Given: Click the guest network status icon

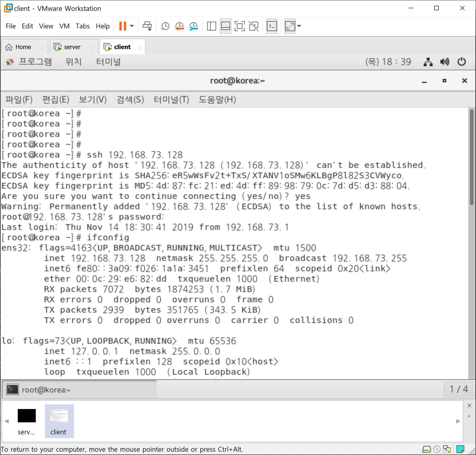Looking at the screenshot, I should 428,62.
